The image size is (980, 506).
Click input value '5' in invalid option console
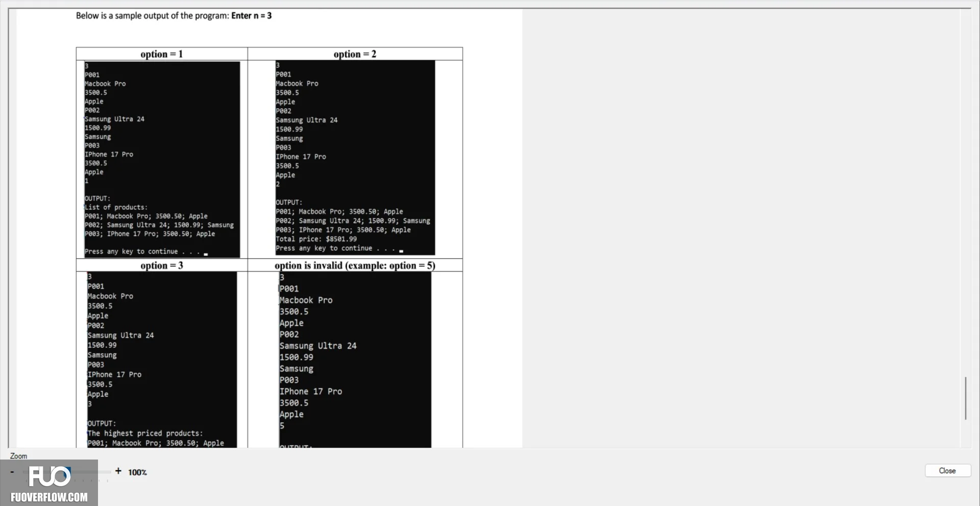[282, 426]
